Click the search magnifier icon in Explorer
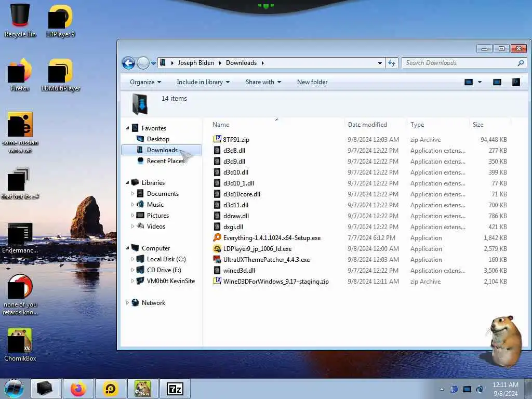The height and width of the screenshot is (399, 532). pyautogui.click(x=521, y=63)
